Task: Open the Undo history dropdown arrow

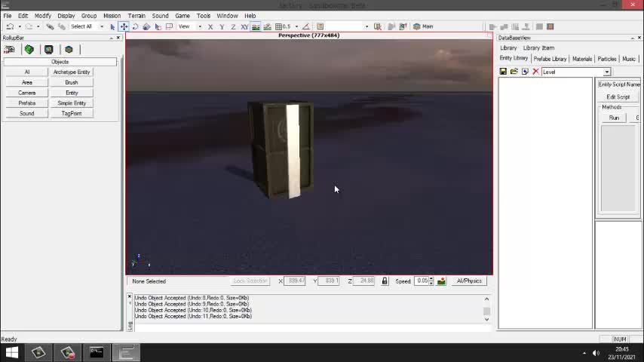Action: coord(20,26)
